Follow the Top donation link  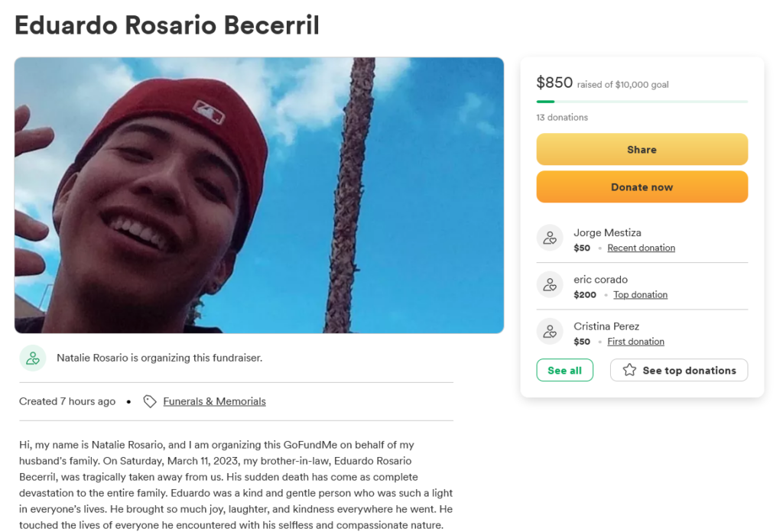pyautogui.click(x=640, y=295)
